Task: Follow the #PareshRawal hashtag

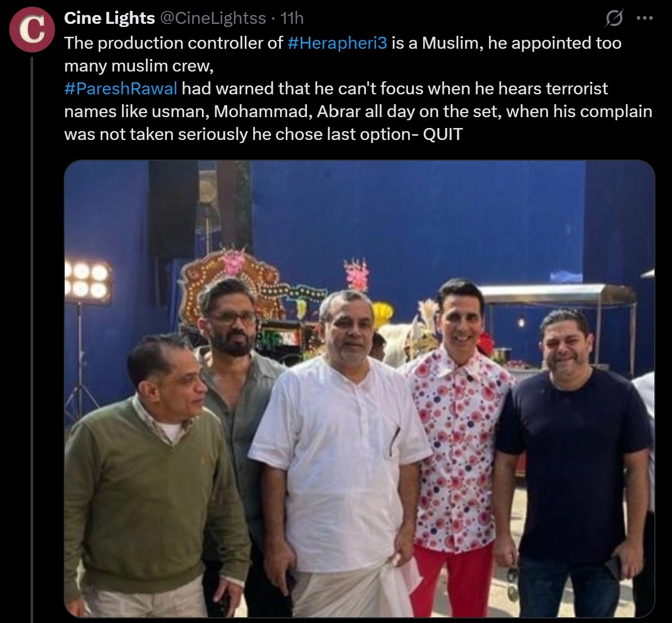Action: tap(121, 88)
